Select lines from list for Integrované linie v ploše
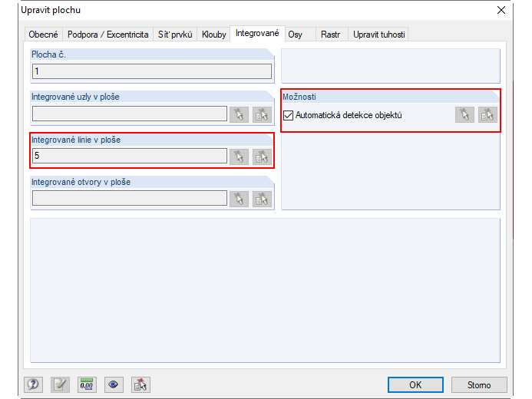532x399 pixels. pyautogui.click(x=262, y=157)
